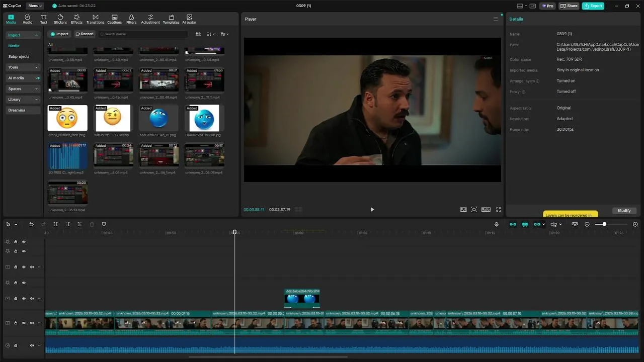
Task: Lock the main video track
Action: [x=16, y=323]
